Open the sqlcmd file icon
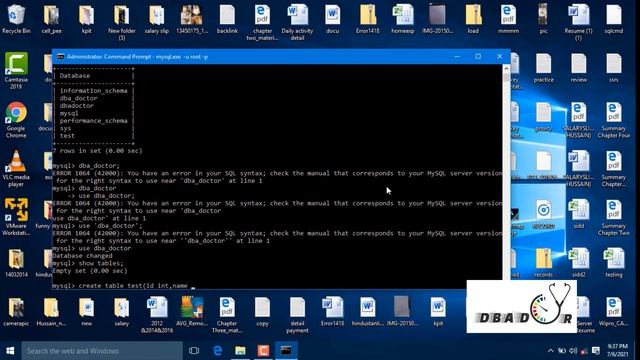640x360 pixels. click(x=613, y=18)
